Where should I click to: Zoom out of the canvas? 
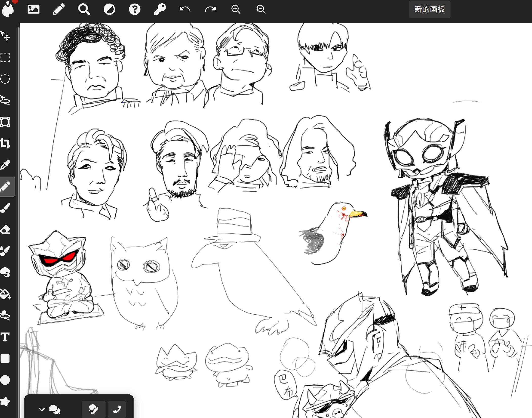[x=261, y=9]
